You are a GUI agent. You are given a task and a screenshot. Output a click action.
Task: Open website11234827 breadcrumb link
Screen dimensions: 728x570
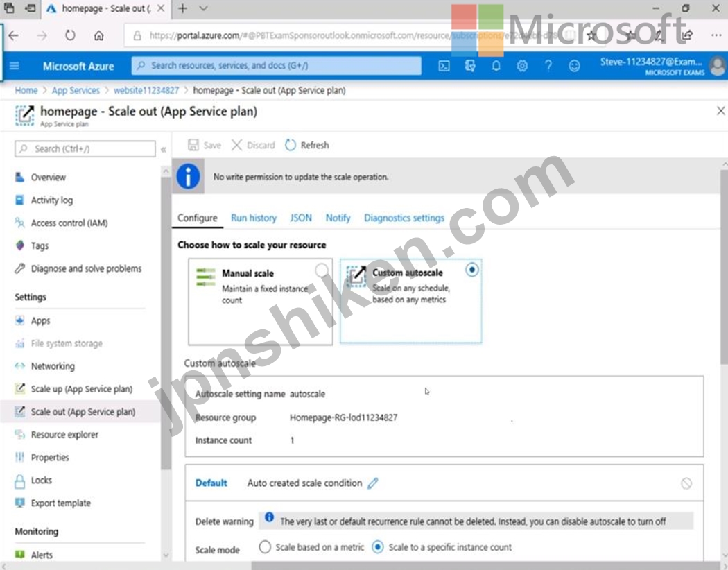click(146, 91)
